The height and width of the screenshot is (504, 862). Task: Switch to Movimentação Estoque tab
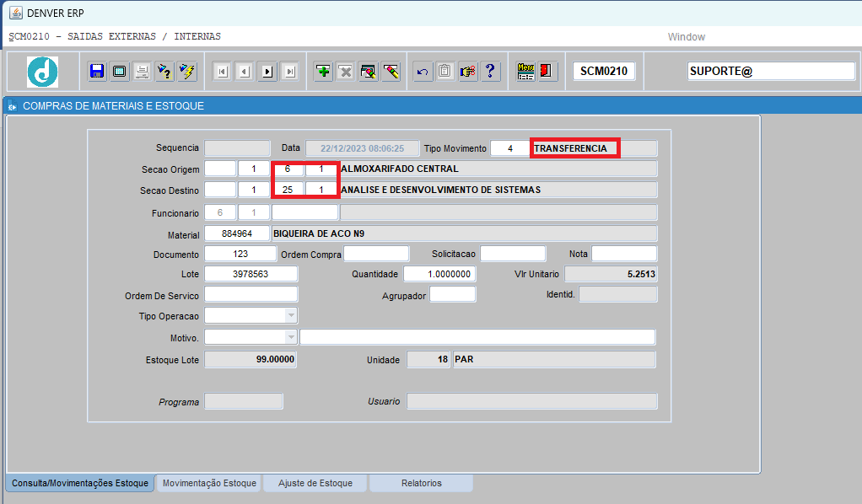(x=209, y=483)
